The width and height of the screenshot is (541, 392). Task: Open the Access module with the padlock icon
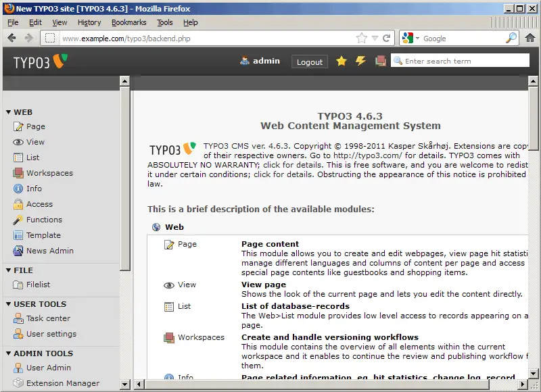(33, 204)
